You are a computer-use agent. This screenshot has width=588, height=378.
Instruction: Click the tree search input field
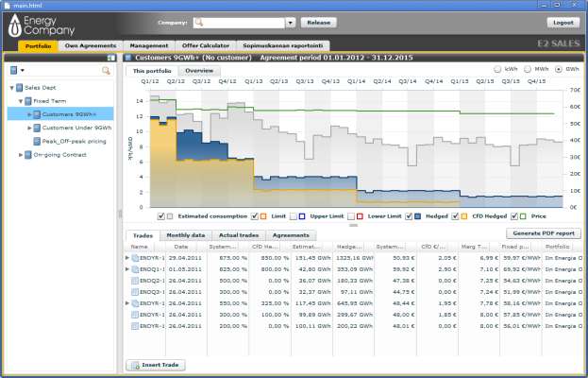point(64,71)
